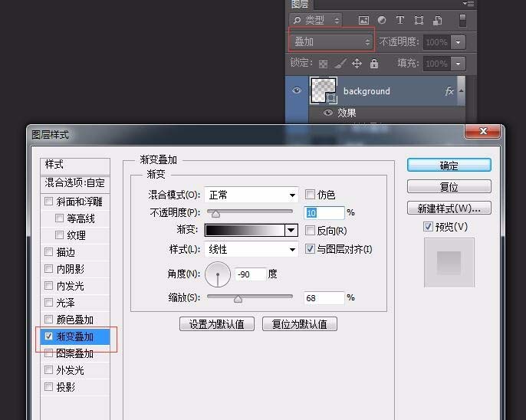This screenshot has width=526, height=420.
Task: Toggle the 反向 reverse checkbox
Action: click(x=311, y=231)
